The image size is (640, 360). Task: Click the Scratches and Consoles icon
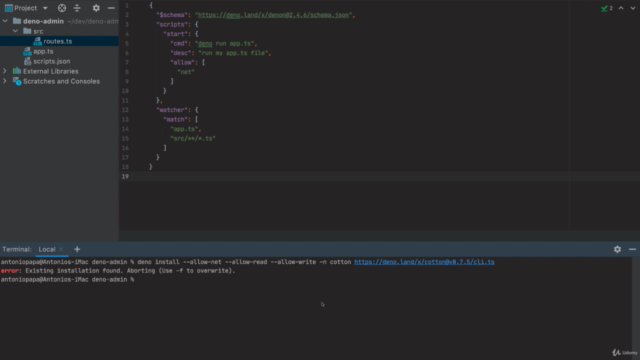point(17,81)
